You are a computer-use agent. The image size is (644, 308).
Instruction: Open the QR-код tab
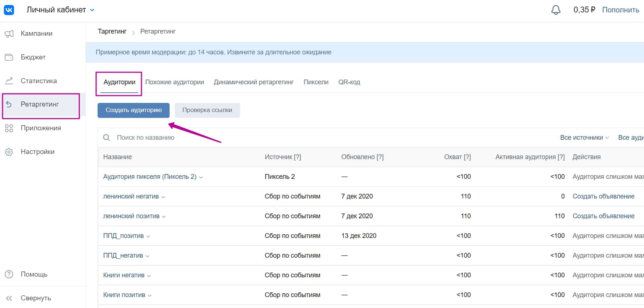tap(349, 82)
